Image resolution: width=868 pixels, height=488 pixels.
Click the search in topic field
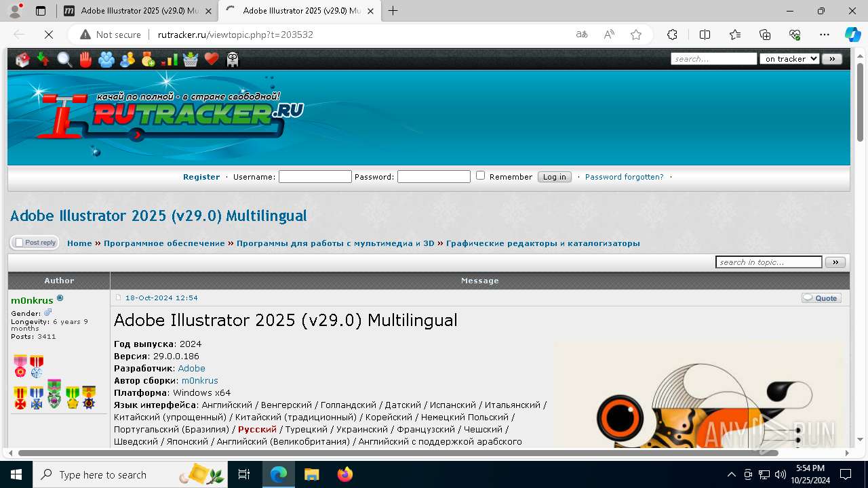coord(769,262)
